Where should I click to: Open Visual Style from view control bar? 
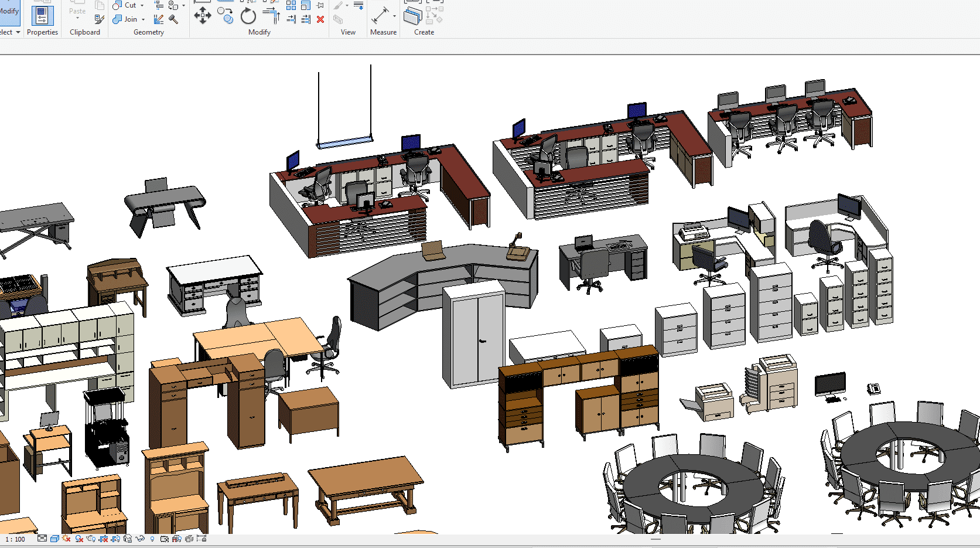pyautogui.click(x=54, y=539)
